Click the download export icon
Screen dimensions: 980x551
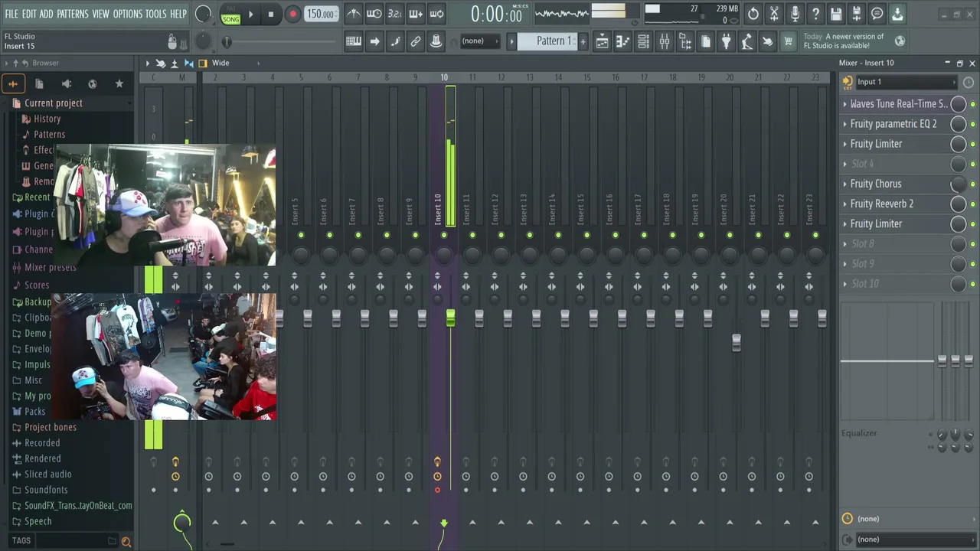click(897, 14)
